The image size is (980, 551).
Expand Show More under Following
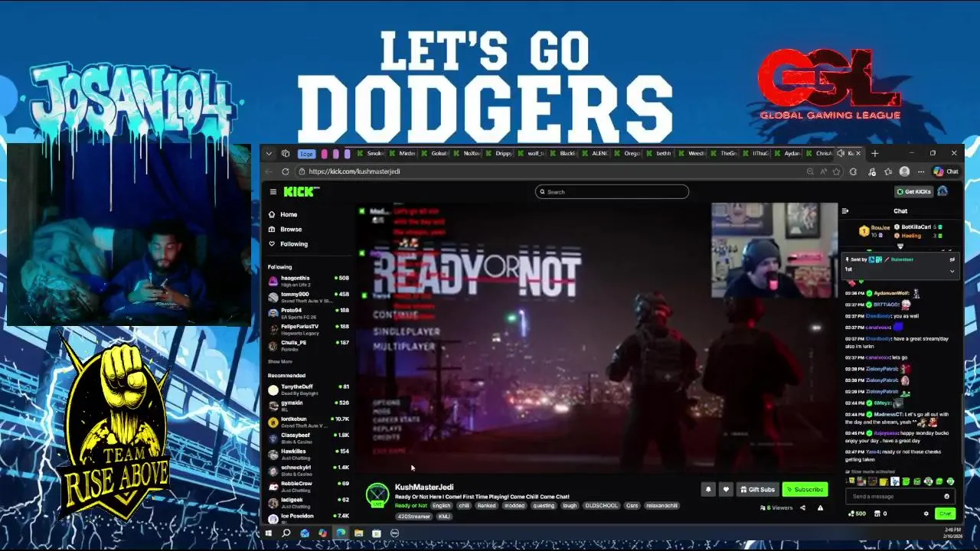279,361
